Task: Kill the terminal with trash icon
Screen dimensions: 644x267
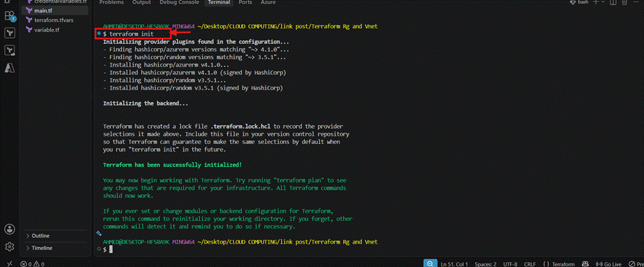Action: pos(625,2)
